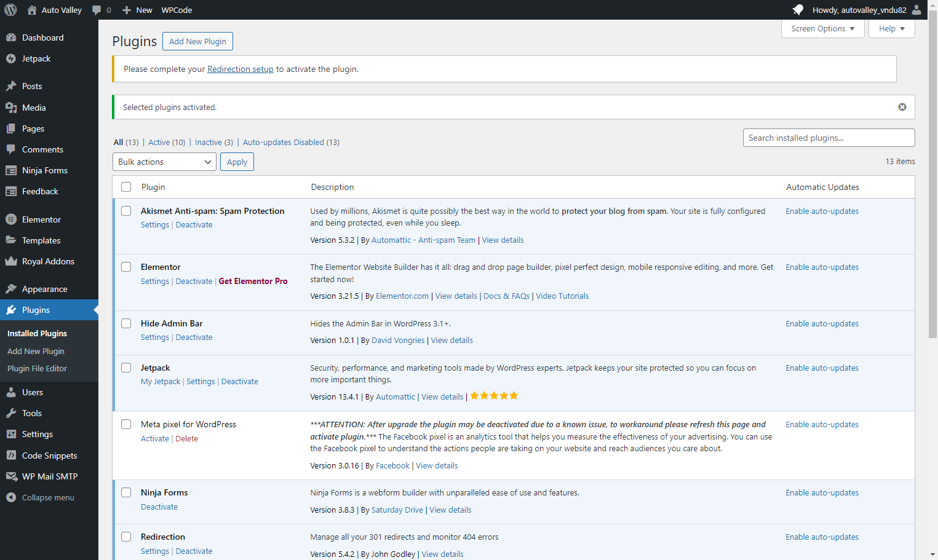Click Jetpack's five-star rating
The height and width of the screenshot is (560, 938).
(x=494, y=396)
